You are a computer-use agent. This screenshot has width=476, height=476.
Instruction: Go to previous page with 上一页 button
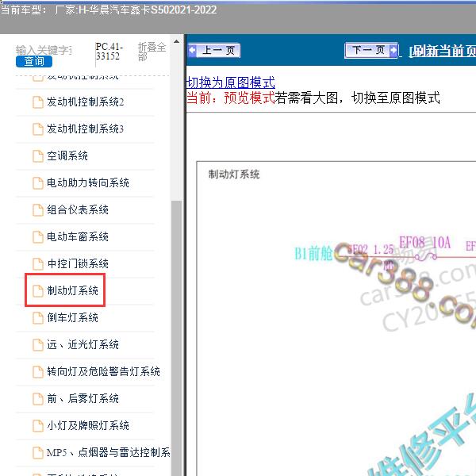[x=214, y=51]
